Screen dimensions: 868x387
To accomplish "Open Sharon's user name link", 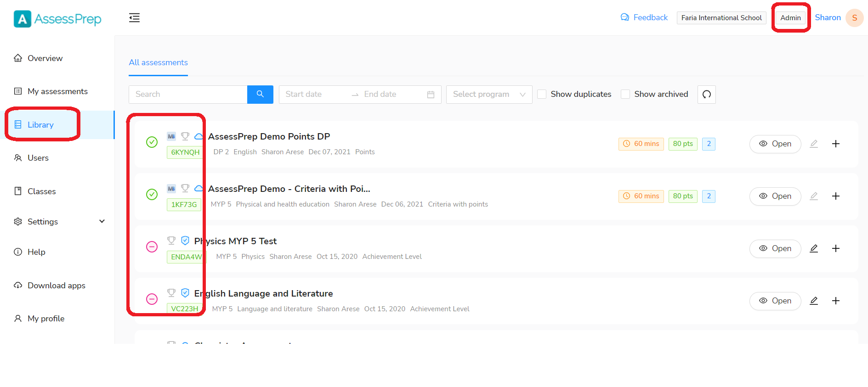I will (x=828, y=17).
